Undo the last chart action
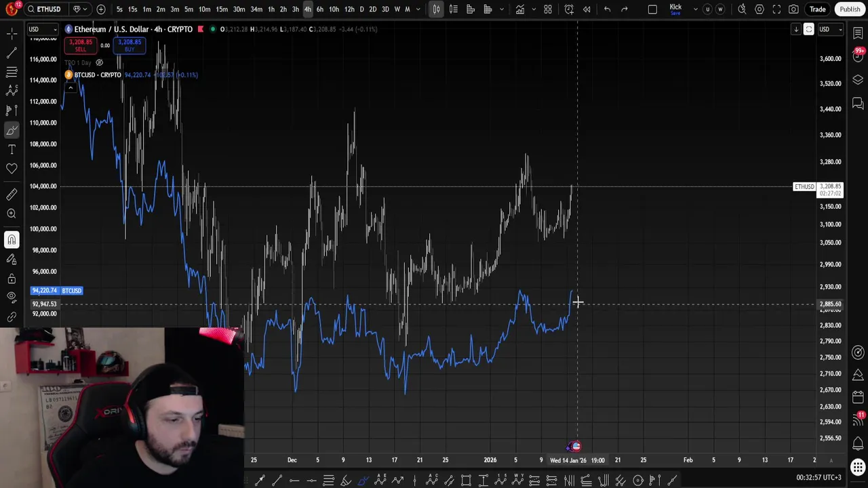This screenshot has width=868, height=488. click(607, 9)
